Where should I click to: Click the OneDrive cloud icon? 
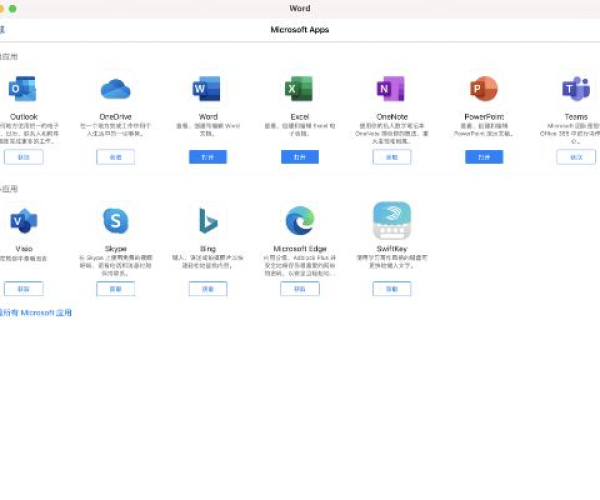115,89
